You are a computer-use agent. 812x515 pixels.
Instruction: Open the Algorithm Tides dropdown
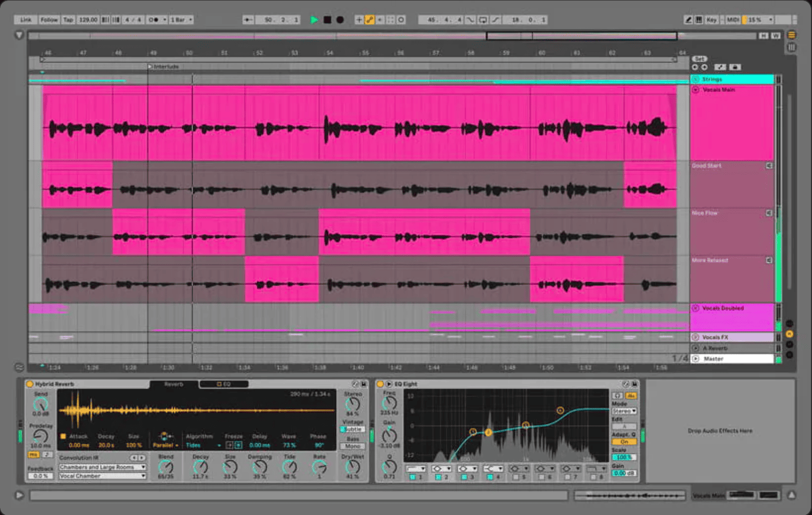point(203,445)
